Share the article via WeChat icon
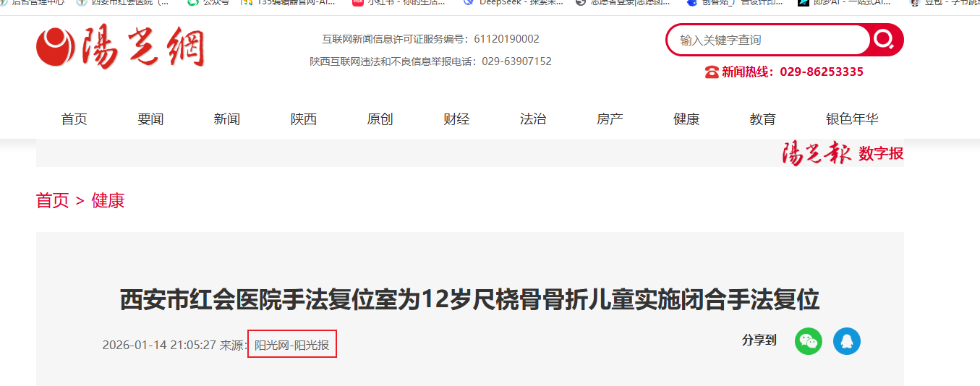The height and width of the screenshot is (386, 980). pos(809,341)
